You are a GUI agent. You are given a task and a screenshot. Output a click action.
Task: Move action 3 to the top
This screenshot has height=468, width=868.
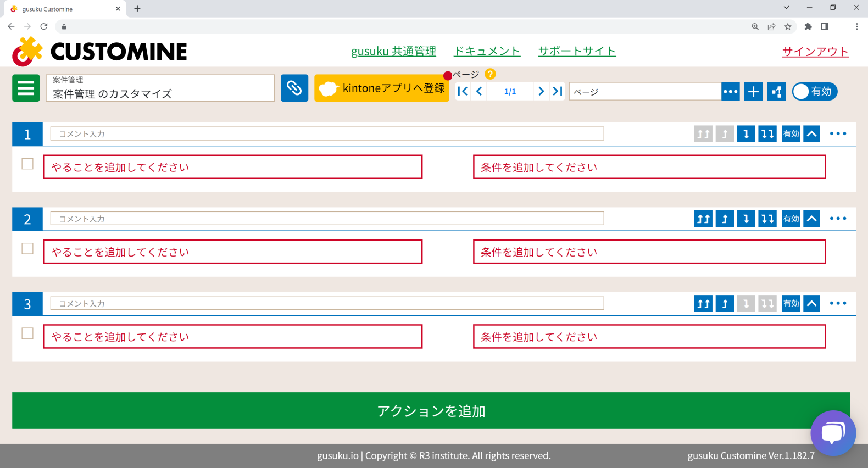point(703,303)
